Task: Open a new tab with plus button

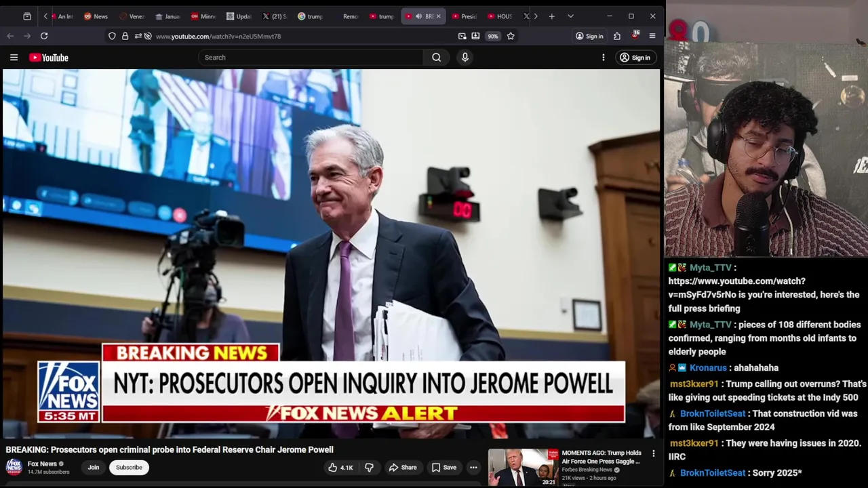Action: coord(552,16)
